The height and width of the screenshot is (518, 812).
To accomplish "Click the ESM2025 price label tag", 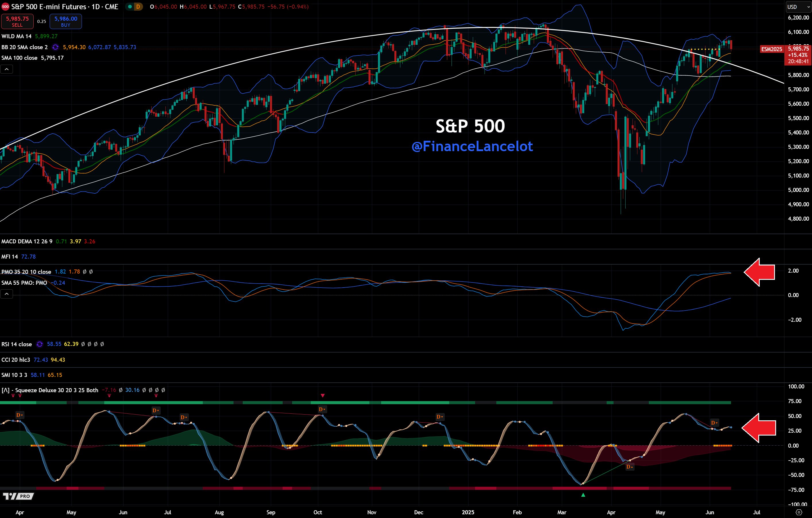I will coord(771,49).
